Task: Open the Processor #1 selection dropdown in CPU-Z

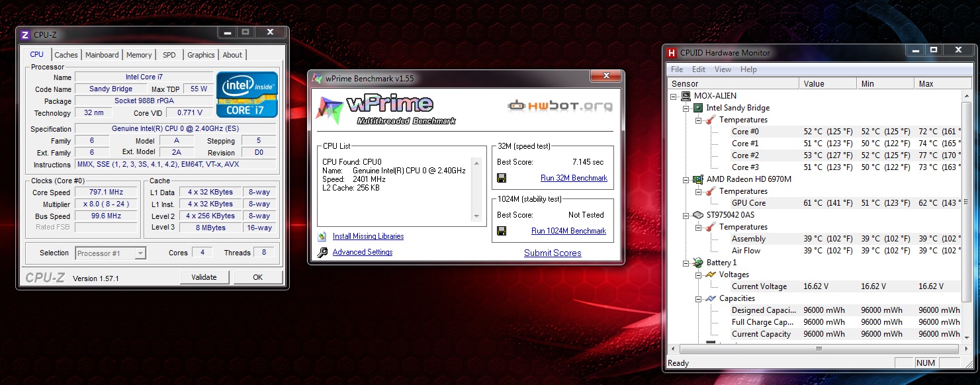Action: (111, 253)
